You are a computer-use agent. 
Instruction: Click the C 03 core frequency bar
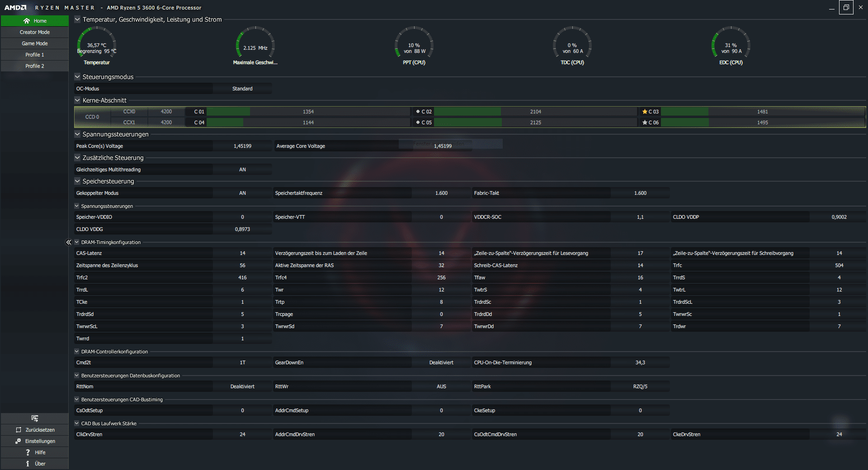pos(763,112)
